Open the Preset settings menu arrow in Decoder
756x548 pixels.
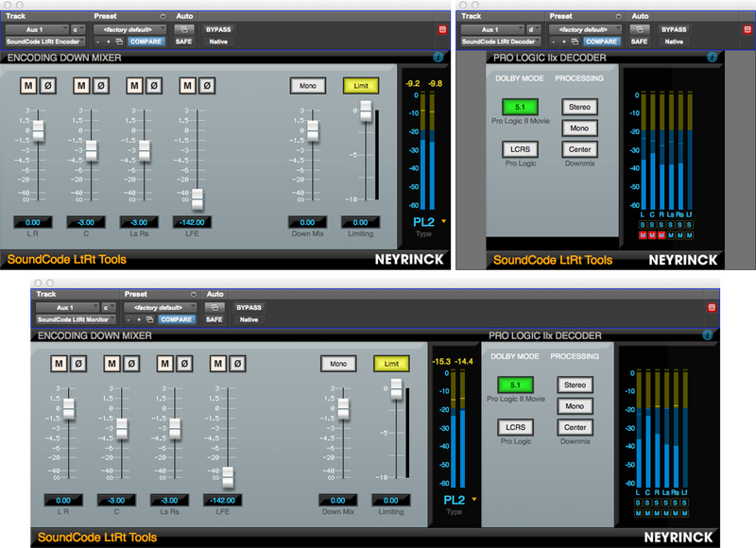click(x=619, y=16)
